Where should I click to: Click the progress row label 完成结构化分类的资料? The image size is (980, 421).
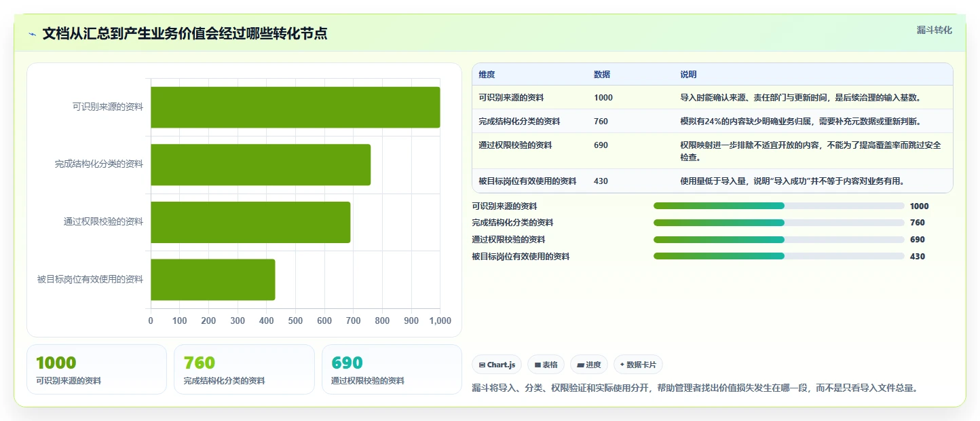(512, 223)
